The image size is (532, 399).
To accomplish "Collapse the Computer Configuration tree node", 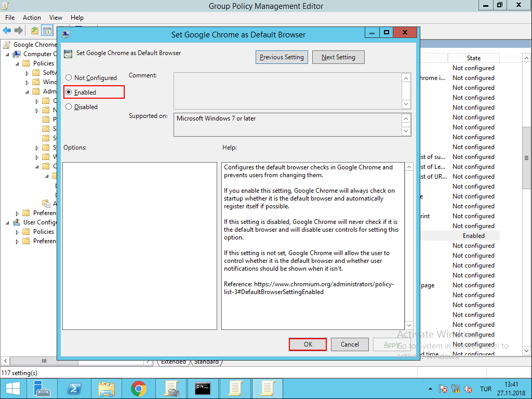I will click(x=7, y=54).
